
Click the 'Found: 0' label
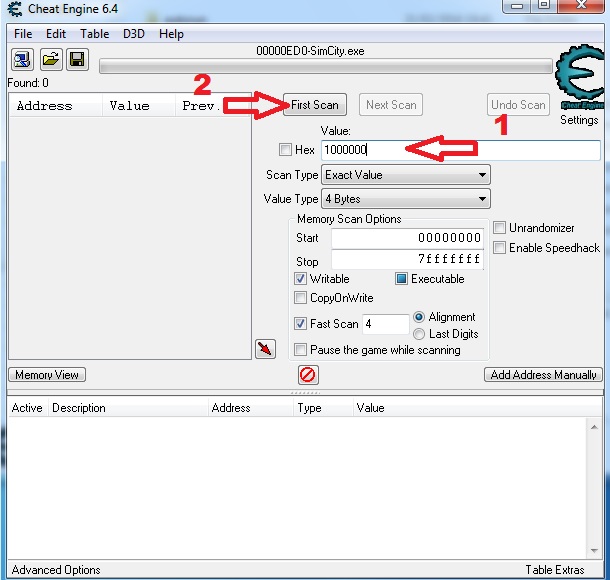click(28, 83)
